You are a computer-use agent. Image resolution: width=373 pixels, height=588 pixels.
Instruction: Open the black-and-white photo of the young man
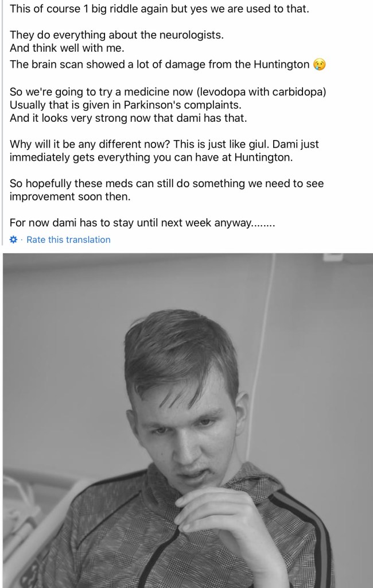[188, 420]
